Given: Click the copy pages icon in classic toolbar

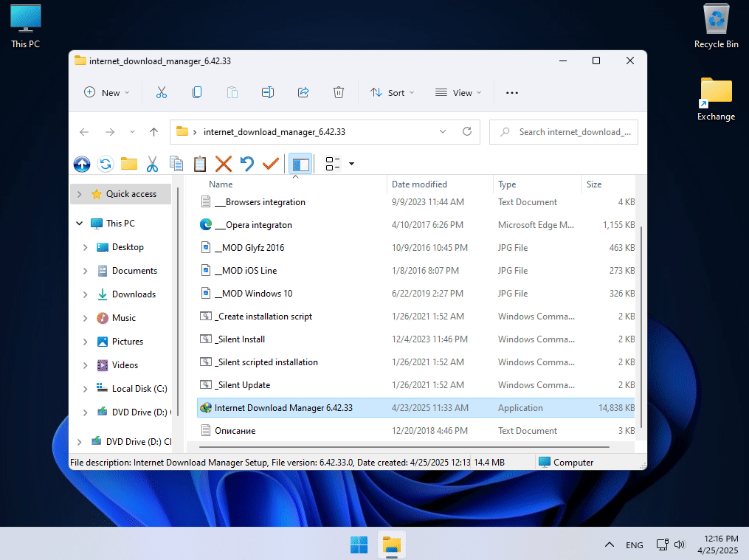Looking at the screenshot, I should tap(176, 165).
